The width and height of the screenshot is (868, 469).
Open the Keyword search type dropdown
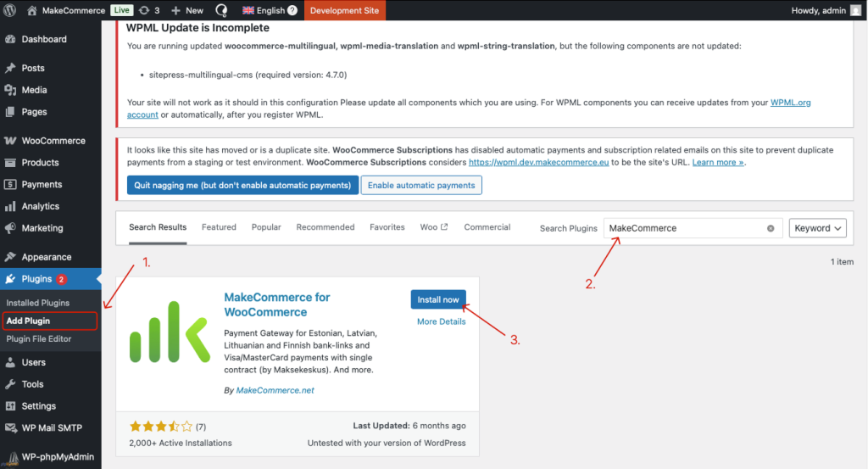click(x=818, y=228)
